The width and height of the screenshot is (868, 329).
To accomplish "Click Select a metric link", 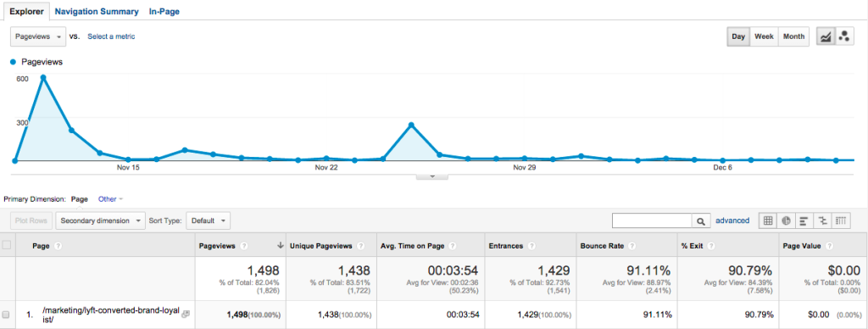I will tap(111, 36).
